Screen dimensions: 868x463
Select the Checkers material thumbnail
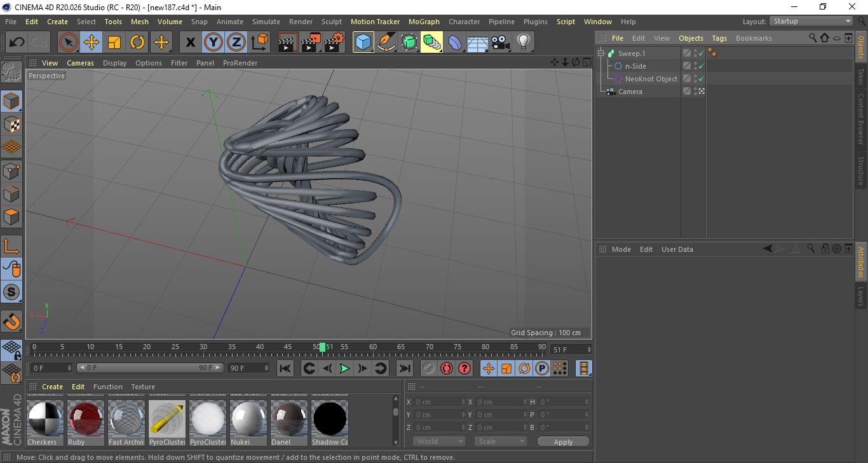point(45,422)
